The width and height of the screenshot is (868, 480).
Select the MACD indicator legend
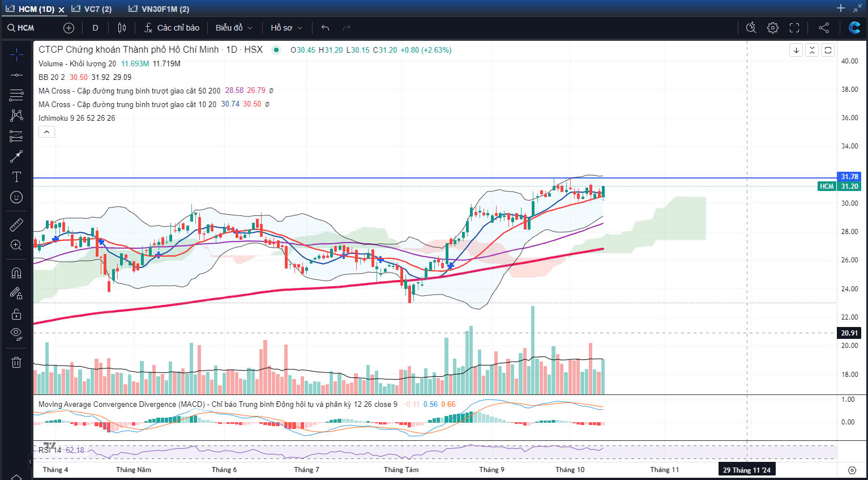click(217, 404)
